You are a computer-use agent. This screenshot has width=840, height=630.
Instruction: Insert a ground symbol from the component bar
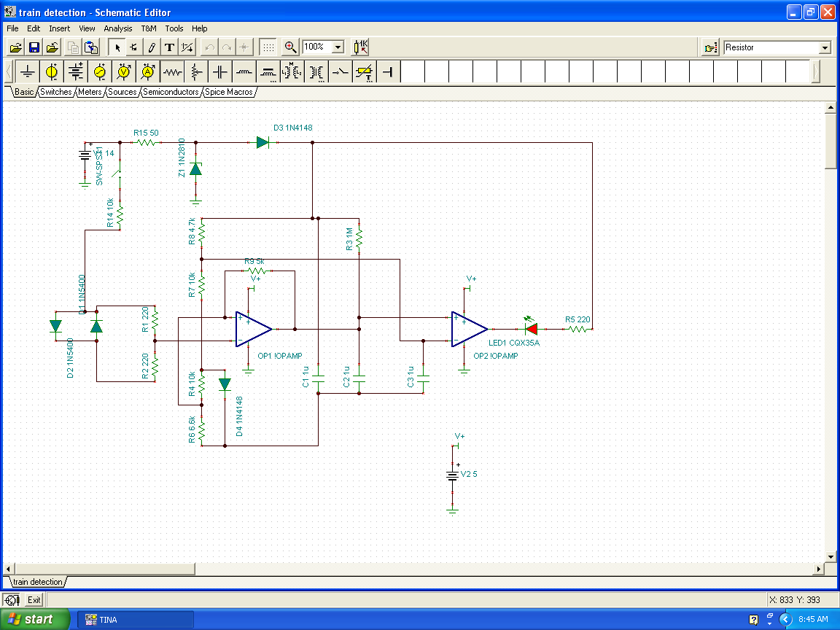click(x=27, y=71)
